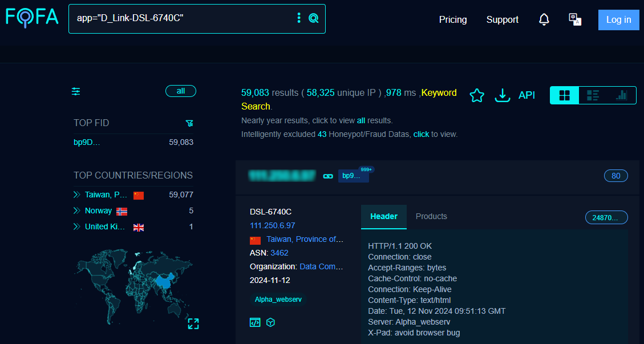
Task: Click the bp9... FID tag with 999+
Action: pyautogui.click(x=354, y=176)
